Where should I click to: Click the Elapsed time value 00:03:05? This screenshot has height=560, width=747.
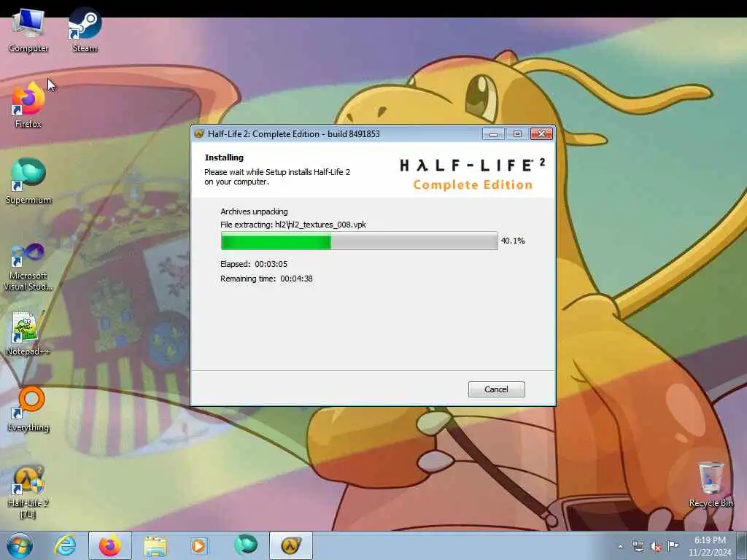(x=271, y=264)
